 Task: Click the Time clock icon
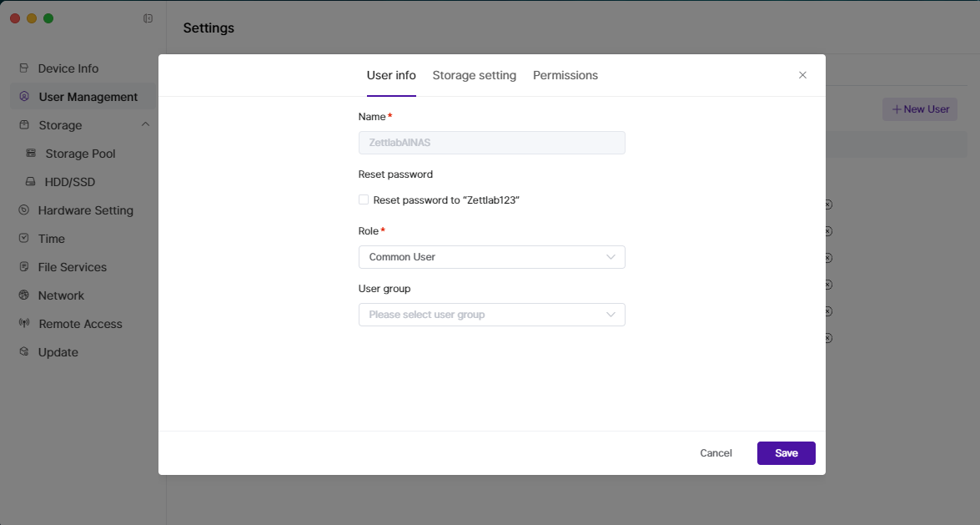23,239
